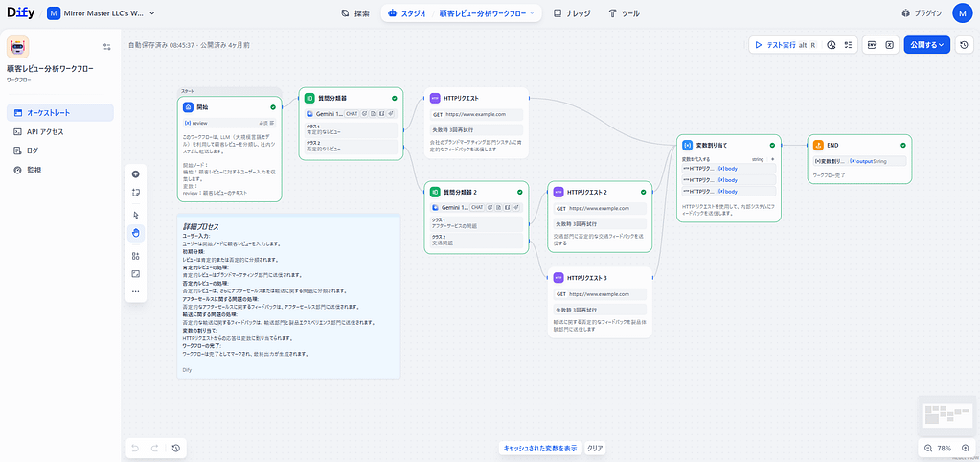Image resolution: width=980 pixels, height=462 pixels.
Task: Open the checklist icon beside test run
Action: coord(848,44)
